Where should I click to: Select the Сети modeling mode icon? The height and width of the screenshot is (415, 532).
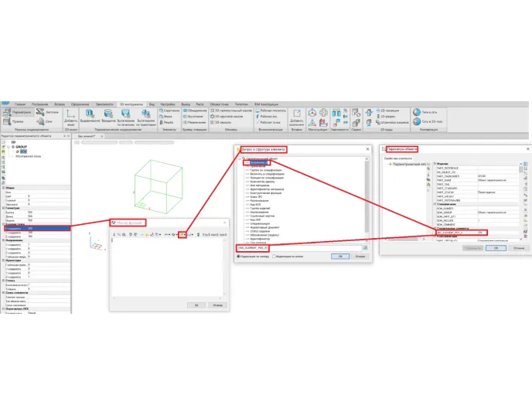[40, 121]
